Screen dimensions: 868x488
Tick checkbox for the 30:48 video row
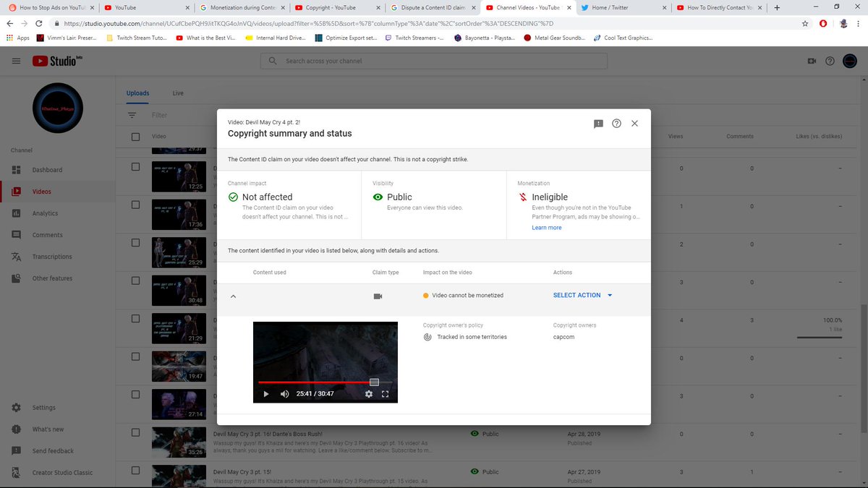(x=135, y=281)
